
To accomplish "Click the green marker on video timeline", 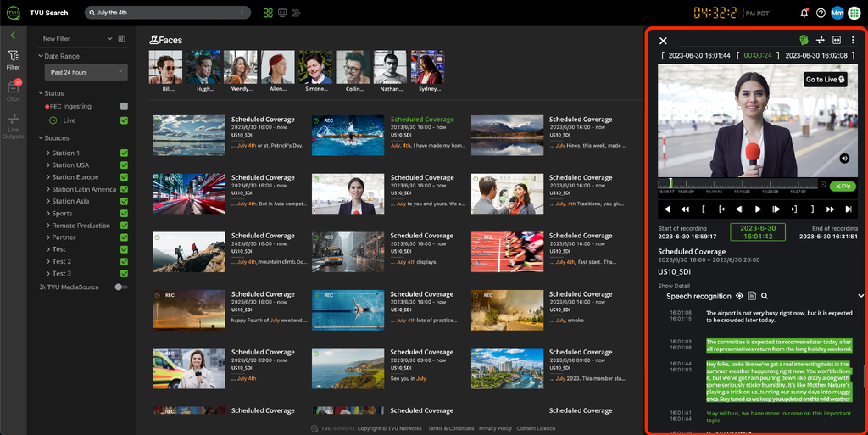I will click(670, 183).
